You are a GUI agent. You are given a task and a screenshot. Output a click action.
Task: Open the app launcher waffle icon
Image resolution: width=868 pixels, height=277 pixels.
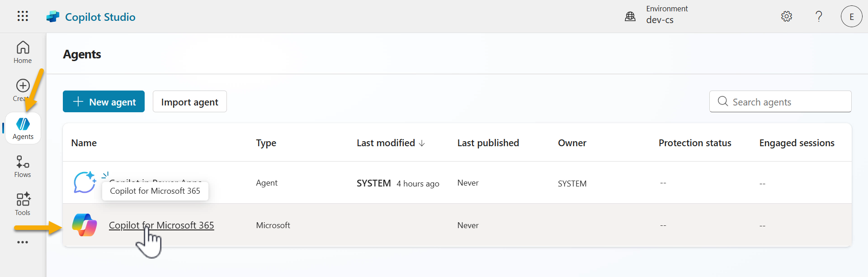(23, 16)
